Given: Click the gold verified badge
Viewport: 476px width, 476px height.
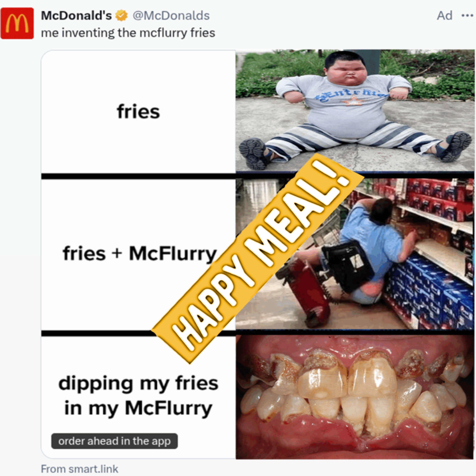Looking at the screenshot, I should click(122, 16).
